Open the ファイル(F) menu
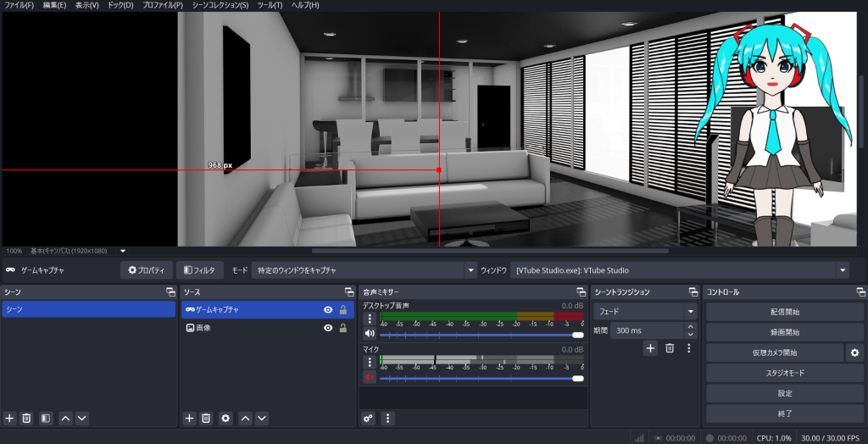Viewport: 868px width, 444px height. [19, 5]
